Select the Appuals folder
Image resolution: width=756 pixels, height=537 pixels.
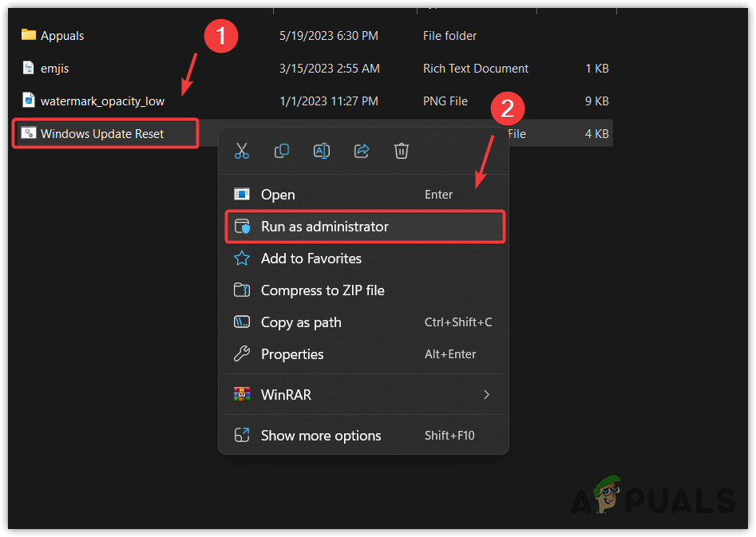(x=62, y=36)
